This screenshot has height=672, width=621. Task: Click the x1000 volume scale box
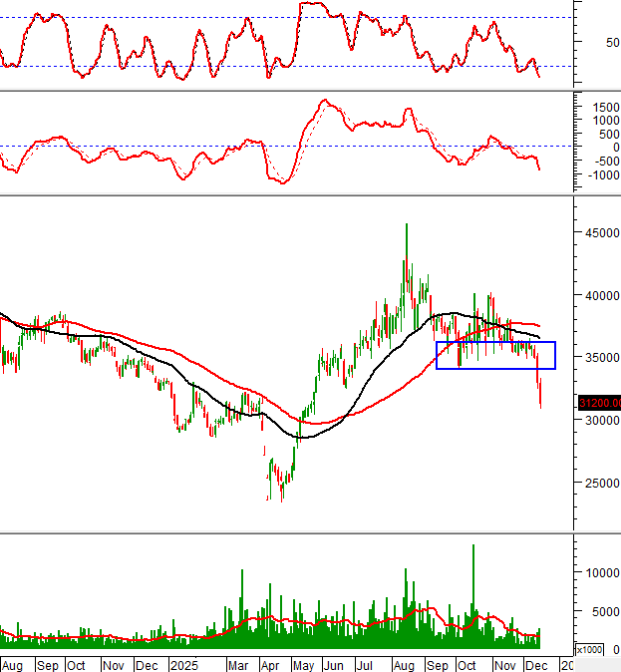coord(592,649)
